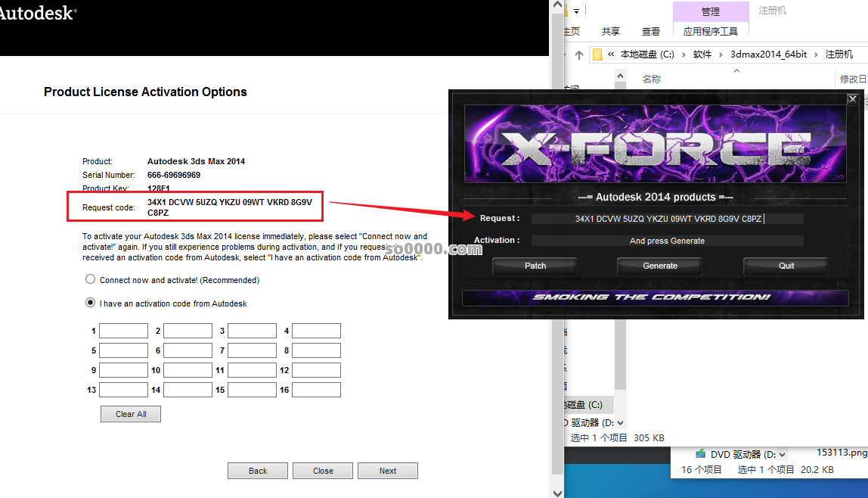This screenshot has width=868, height=498.
Task: Select "I have an activation code" radio option
Action: point(91,303)
